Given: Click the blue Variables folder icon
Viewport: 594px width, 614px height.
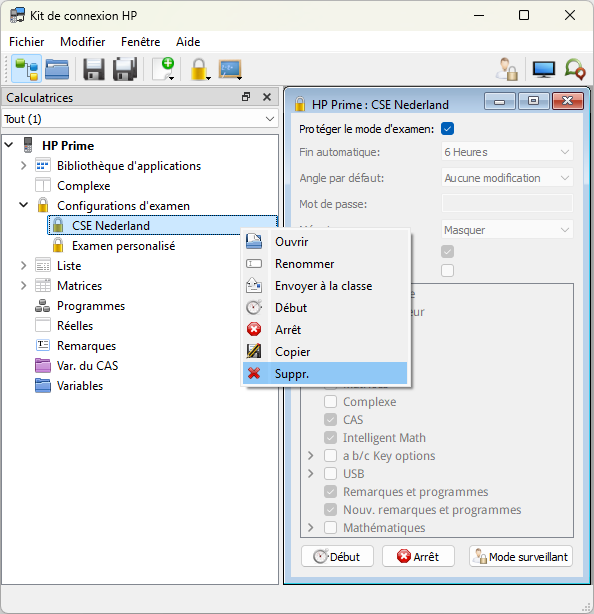Looking at the screenshot, I should [x=43, y=385].
